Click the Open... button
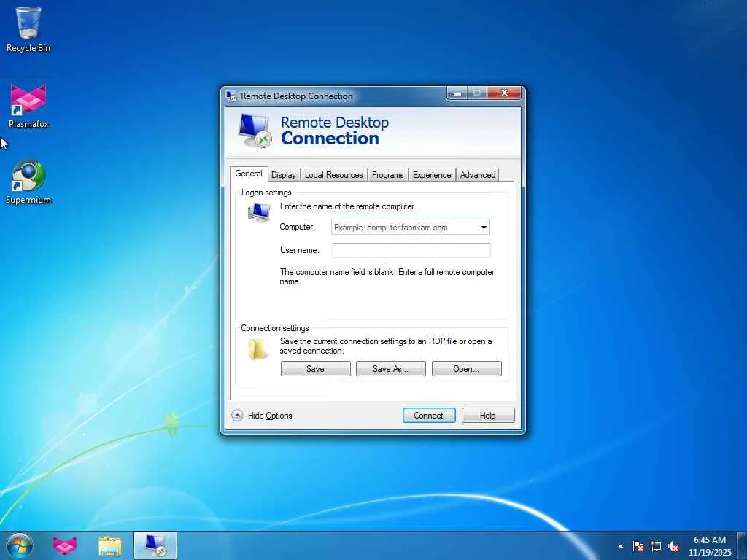The image size is (747, 560). (x=466, y=368)
